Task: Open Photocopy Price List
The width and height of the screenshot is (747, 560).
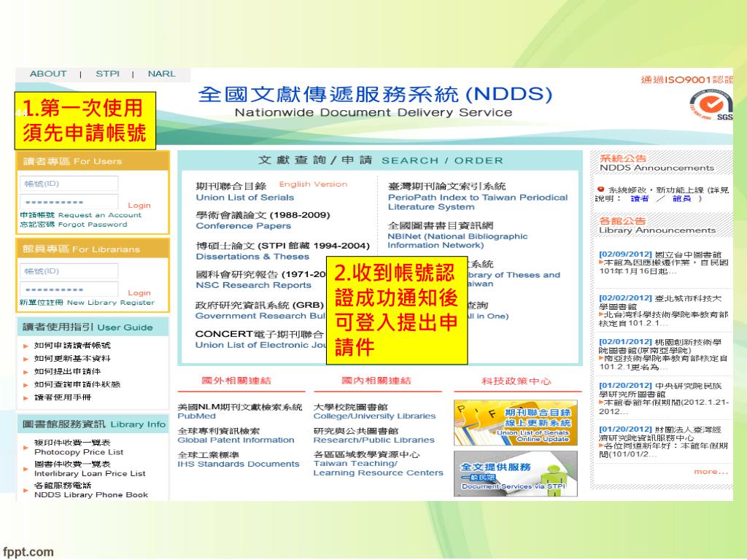Action: (x=79, y=447)
